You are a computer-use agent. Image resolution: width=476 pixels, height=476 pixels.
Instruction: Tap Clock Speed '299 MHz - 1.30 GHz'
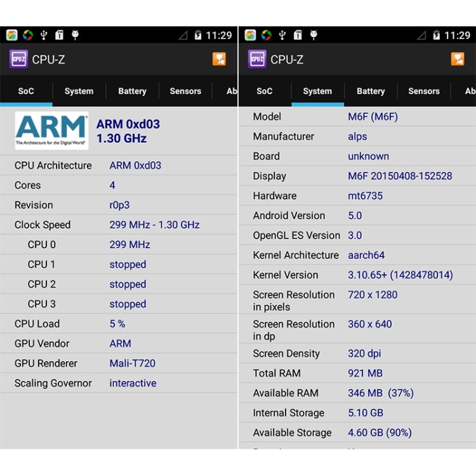pos(154,225)
